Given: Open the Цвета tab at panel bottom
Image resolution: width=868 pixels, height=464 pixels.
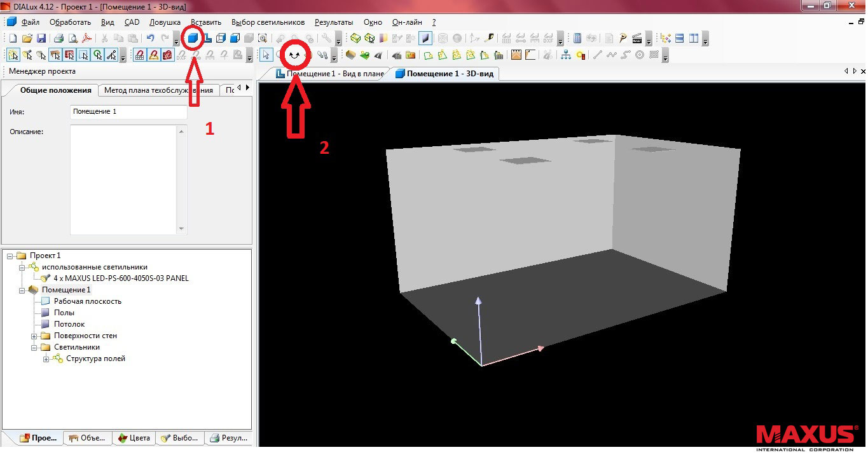Looking at the screenshot, I should (134, 438).
